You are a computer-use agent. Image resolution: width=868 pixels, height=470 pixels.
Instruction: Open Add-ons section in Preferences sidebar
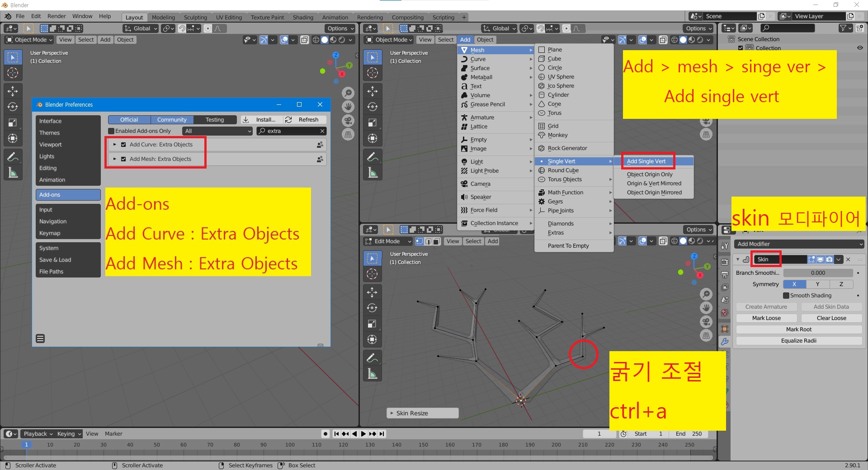(x=68, y=195)
